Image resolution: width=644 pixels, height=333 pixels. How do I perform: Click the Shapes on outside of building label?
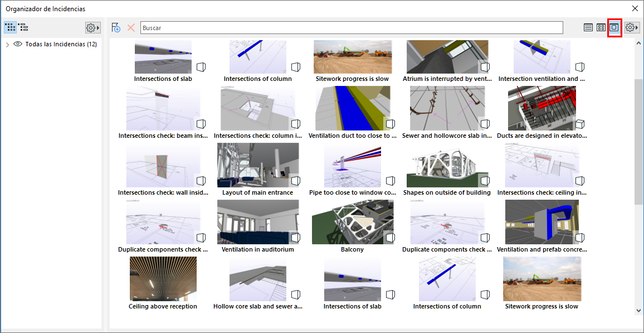(447, 192)
